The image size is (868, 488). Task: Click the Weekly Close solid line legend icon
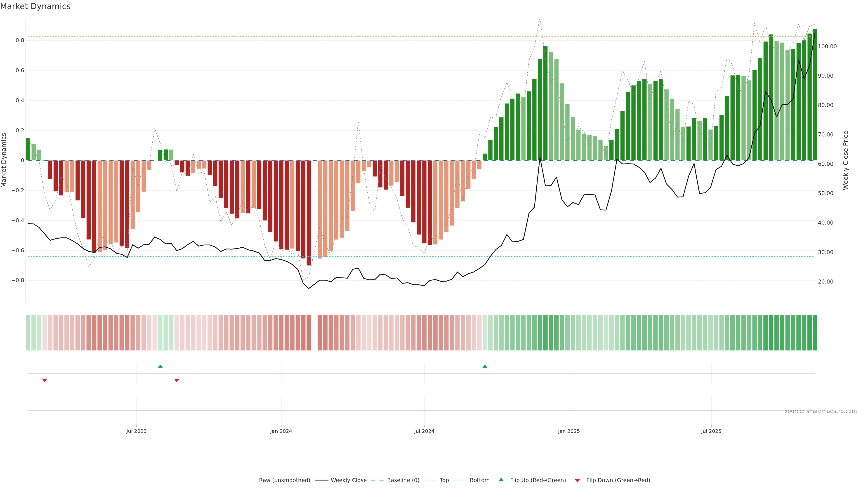point(321,480)
